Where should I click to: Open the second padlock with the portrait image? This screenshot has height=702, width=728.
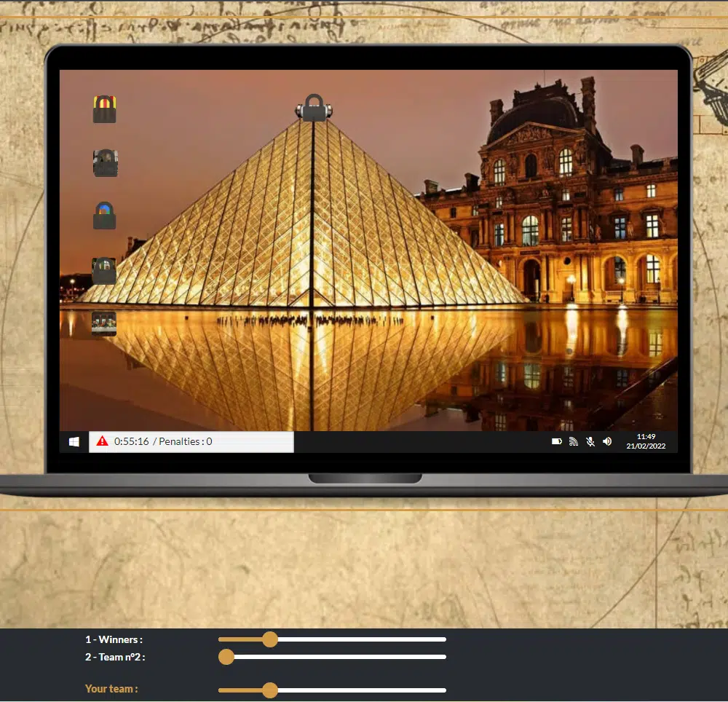(105, 162)
